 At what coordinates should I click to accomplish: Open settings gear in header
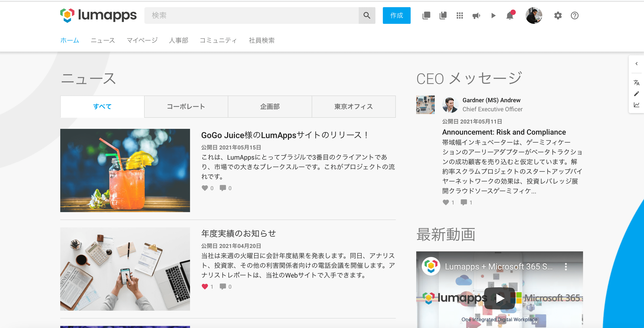point(558,16)
